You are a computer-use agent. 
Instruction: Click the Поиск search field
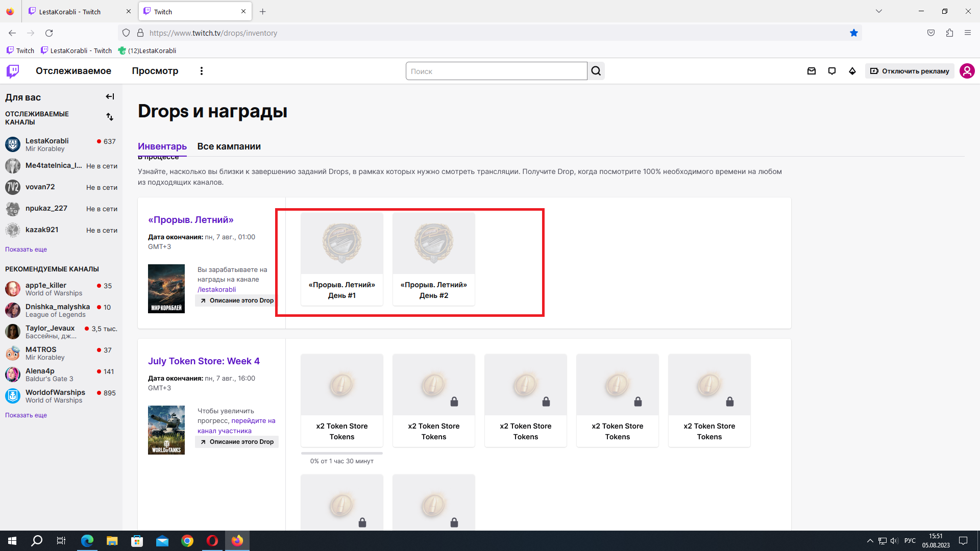[x=497, y=71]
